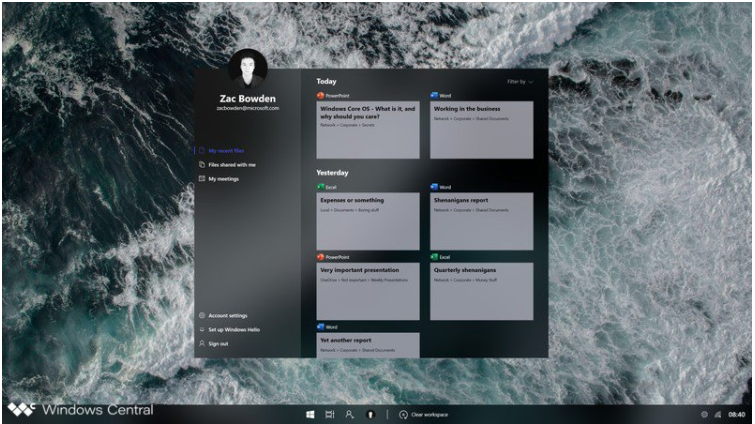Open Yet another report card
The image size is (755, 424).
click(x=368, y=345)
